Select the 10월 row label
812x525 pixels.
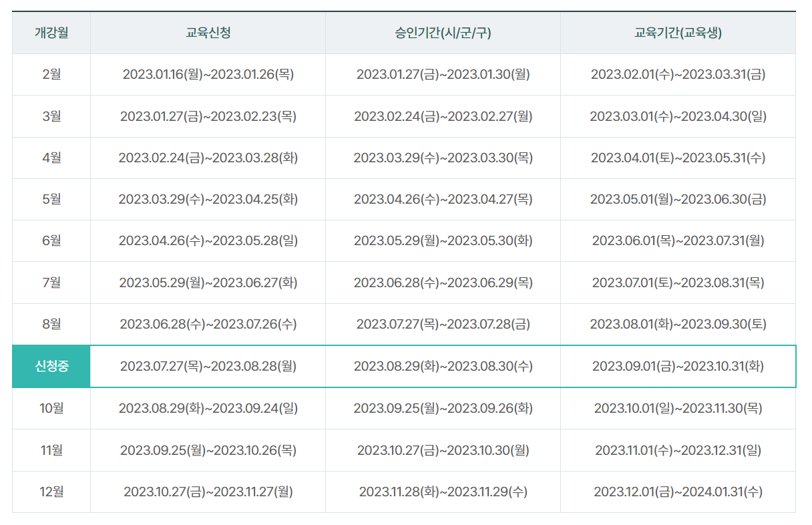[51, 407]
